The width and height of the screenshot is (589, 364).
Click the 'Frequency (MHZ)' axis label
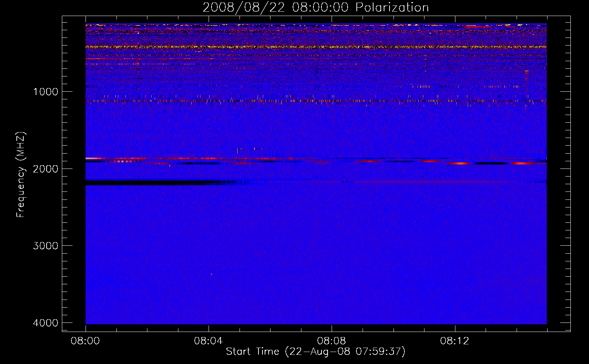[x=21, y=175]
